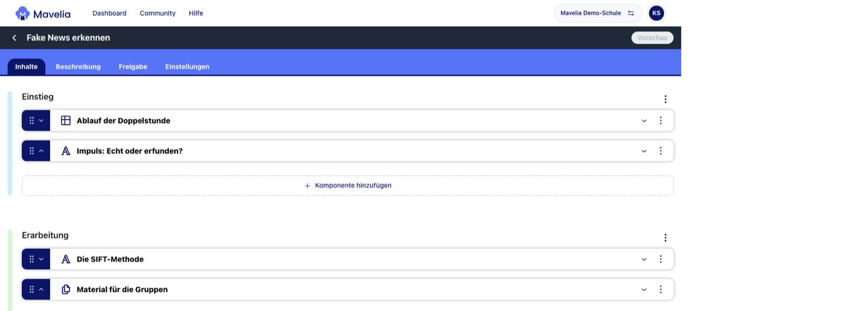
Task: Click the Mavelia wordmark
Action: (52, 14)
